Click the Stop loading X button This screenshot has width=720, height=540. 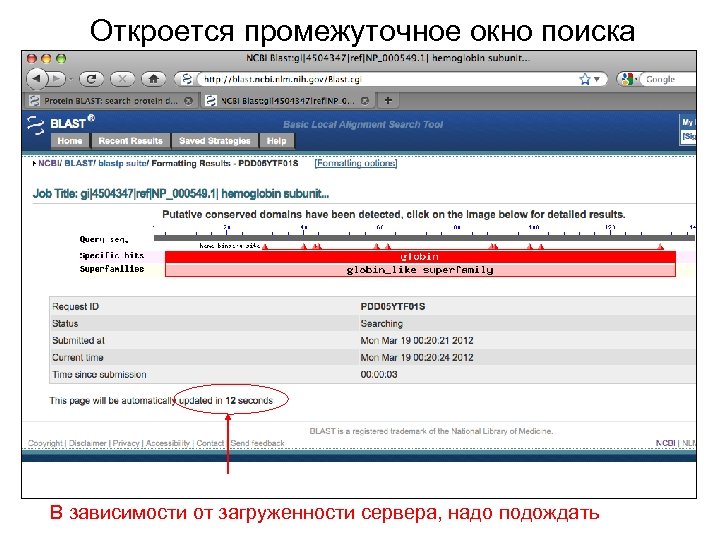(x=122, y=79)
